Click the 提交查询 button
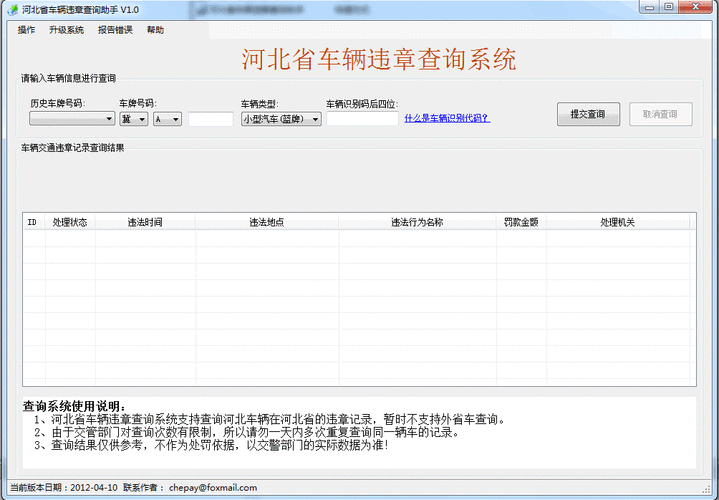The image size is (719, 500). [x=588, y=114]
